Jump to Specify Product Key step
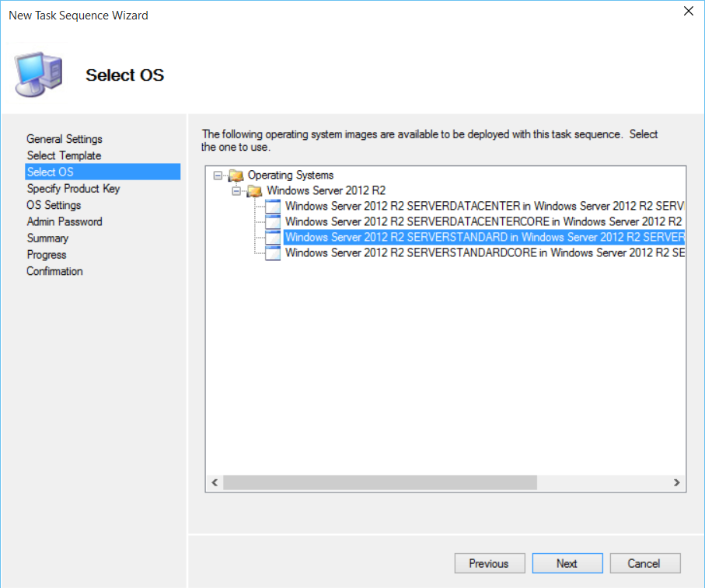Image resolution: width=705 pixels, height=588 pixels. click(x=73, y=189)
